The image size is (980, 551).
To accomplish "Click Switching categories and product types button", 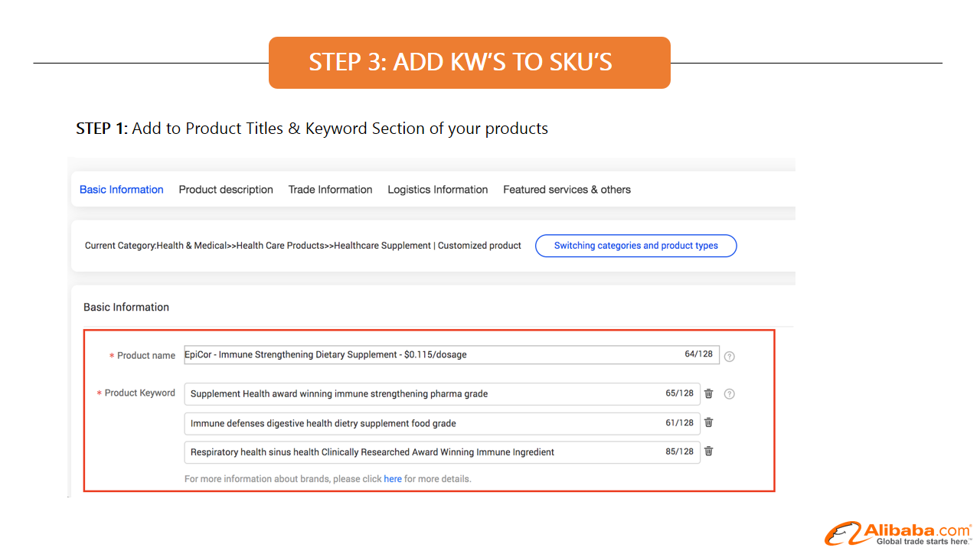I will coord(636,246).
